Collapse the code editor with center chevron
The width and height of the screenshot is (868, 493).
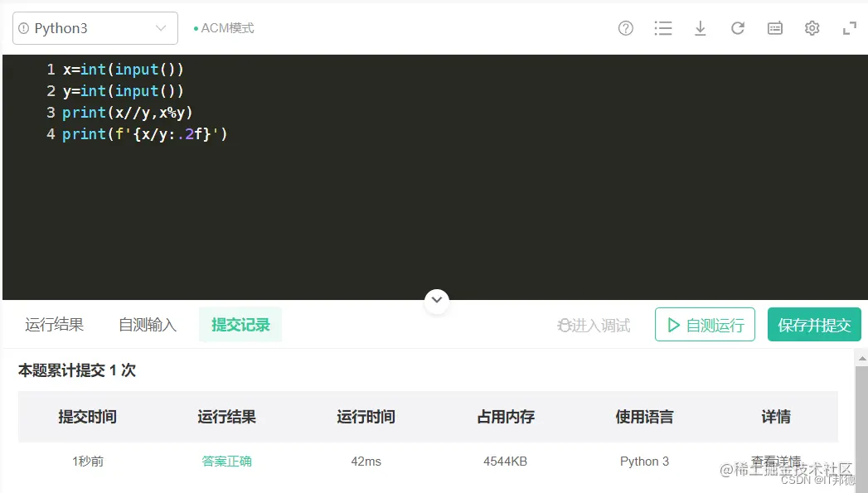click(436, 301)
